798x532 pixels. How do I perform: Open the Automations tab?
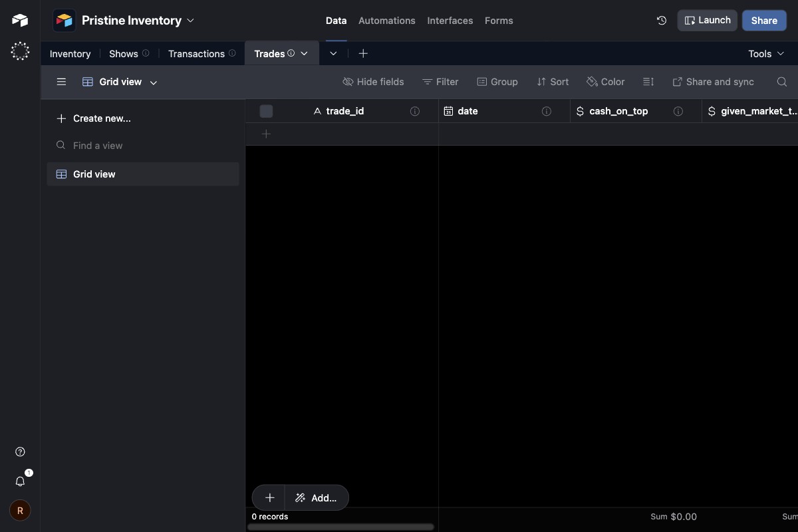tap(386, 21)
